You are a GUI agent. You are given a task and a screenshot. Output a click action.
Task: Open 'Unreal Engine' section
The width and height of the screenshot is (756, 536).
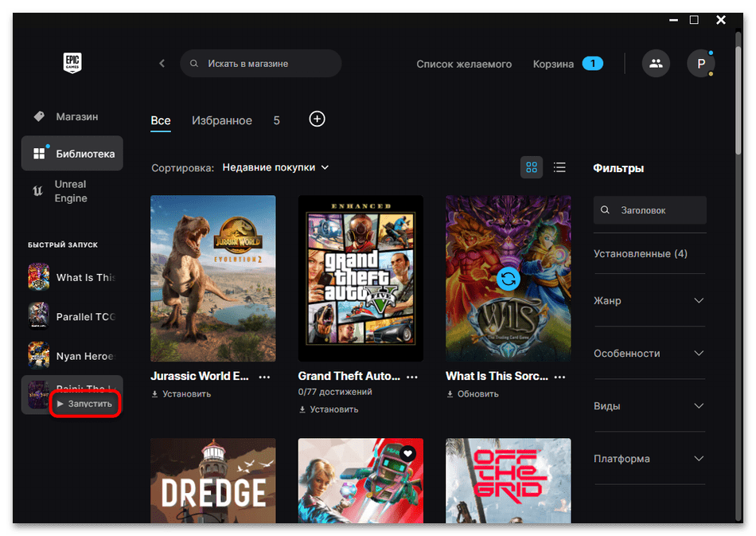72,191
